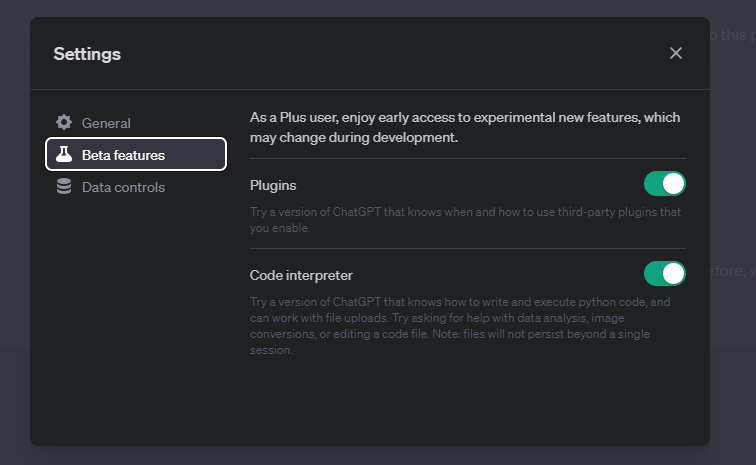Turn off the Code interpreter toggle
Viewport: 756px width, 465px height.
(664, 274)
